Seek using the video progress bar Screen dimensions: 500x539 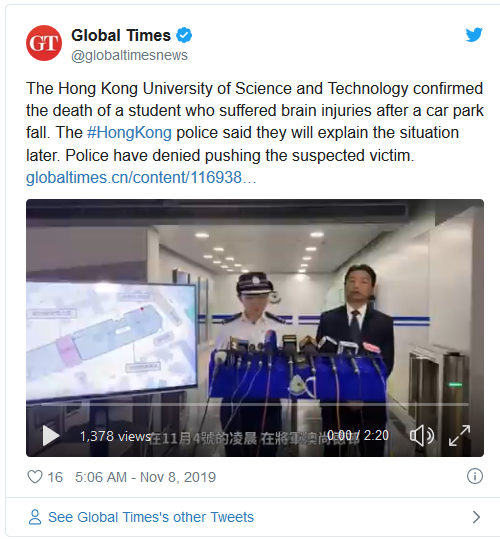255,405
